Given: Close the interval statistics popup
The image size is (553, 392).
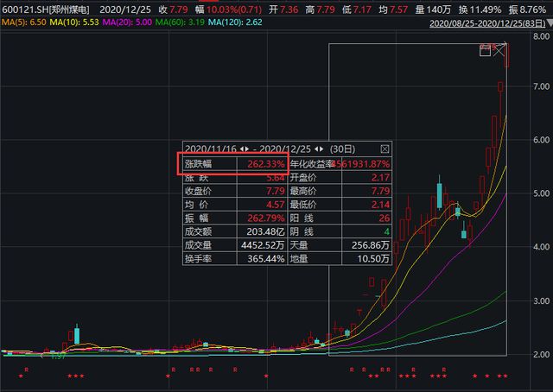Looking at the screenshot, I should tap(385, 149).
